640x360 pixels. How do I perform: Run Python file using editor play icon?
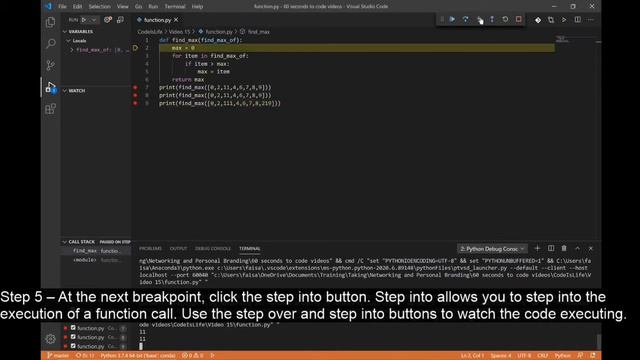click(x=564, y=20)
